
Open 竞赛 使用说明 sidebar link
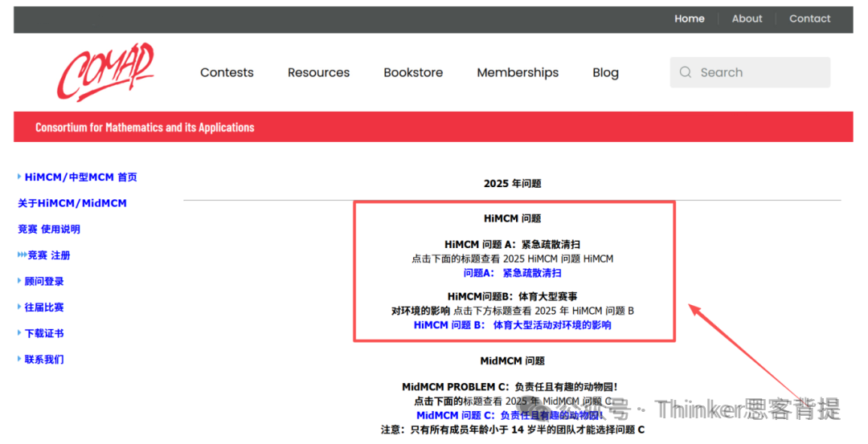click(x=49, y=230)
